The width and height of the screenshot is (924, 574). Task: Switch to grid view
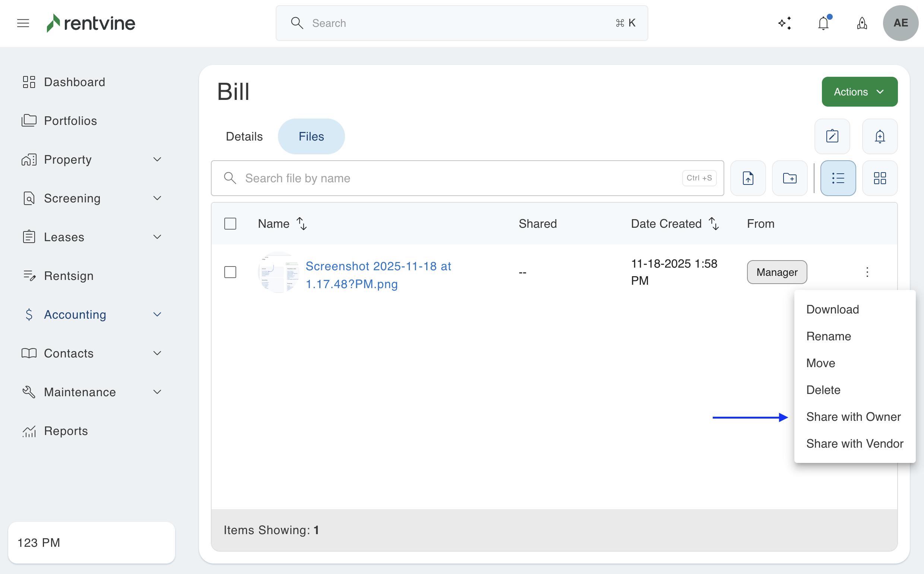(879, 178)
